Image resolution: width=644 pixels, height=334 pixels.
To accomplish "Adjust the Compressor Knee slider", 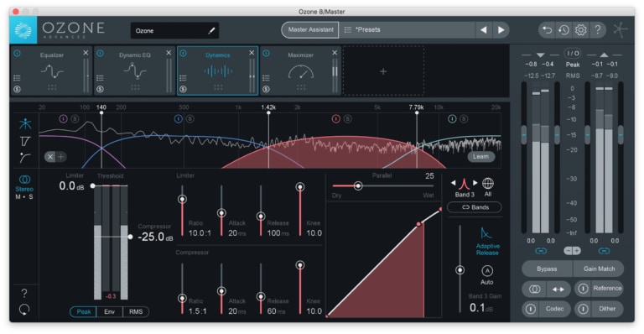I will click(300, 265).
